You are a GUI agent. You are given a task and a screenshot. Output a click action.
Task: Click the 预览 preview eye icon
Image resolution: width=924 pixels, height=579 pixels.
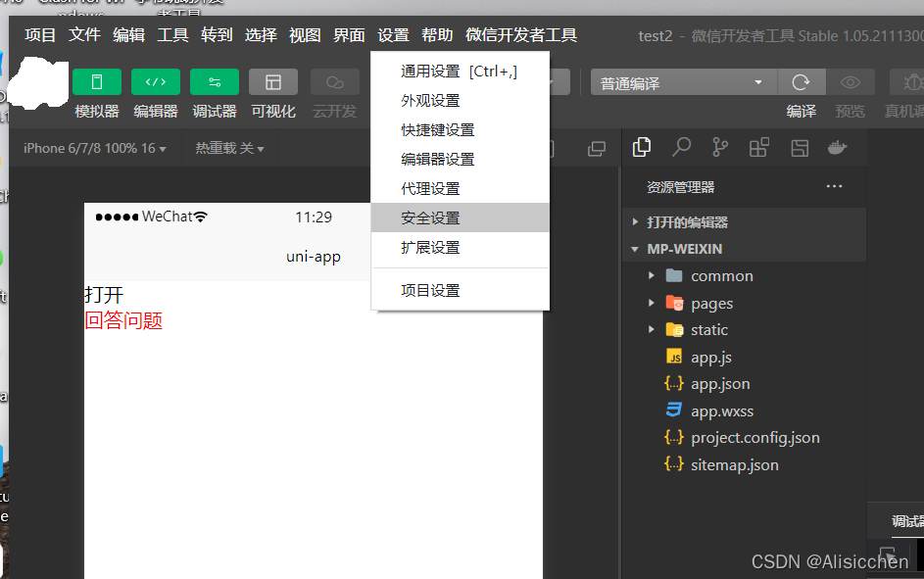[850, 82]
